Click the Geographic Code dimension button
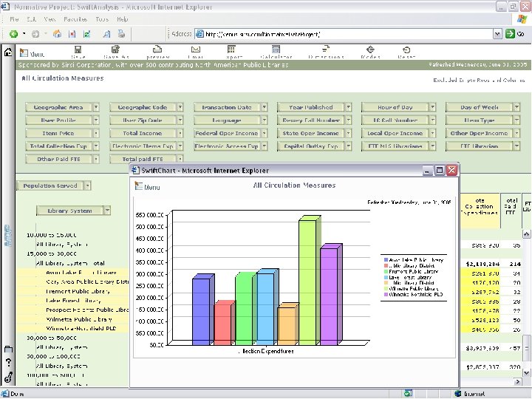Viewport: 532px width, 399px height. [143, 107]
